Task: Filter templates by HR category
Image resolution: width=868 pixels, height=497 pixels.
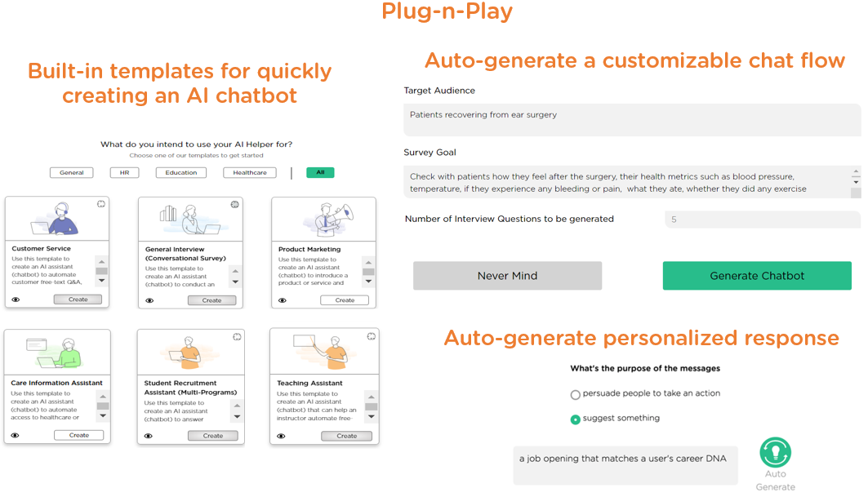Action: point(125,173)
